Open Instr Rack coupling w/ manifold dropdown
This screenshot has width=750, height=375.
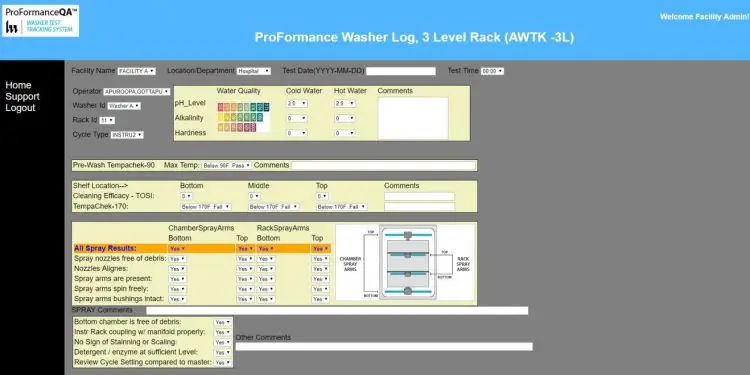tap(223, 332)
